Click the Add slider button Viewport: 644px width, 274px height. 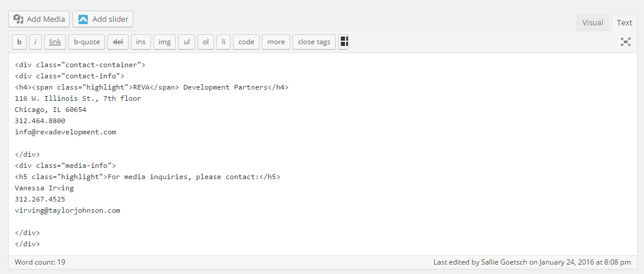coord(103,19)
